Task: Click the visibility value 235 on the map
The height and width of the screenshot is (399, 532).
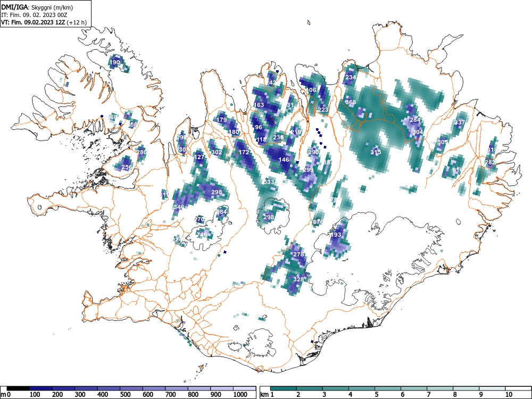Action: pos(278,137)
